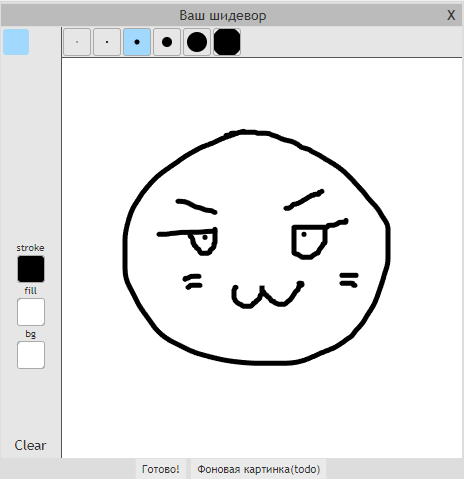This screenshot has height=479, width=464.
Task: Click the highlighted third brush size
Action: (x=137, y=42)
